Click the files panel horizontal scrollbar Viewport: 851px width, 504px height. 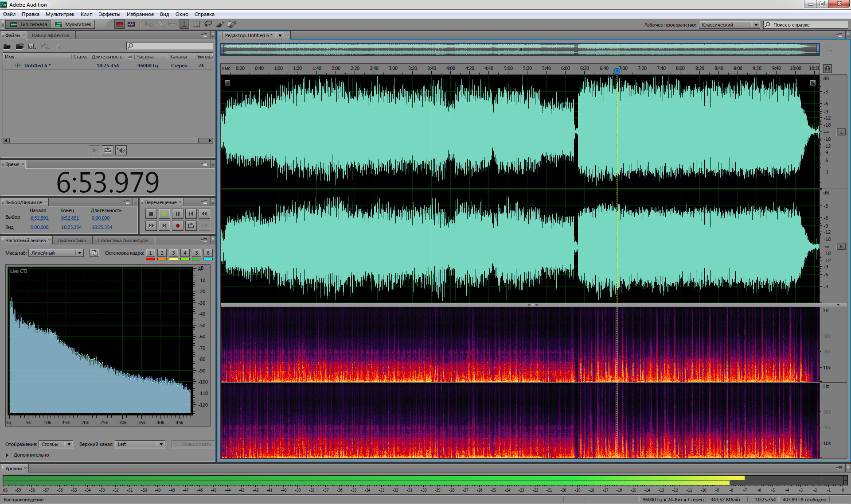[104, 140]
